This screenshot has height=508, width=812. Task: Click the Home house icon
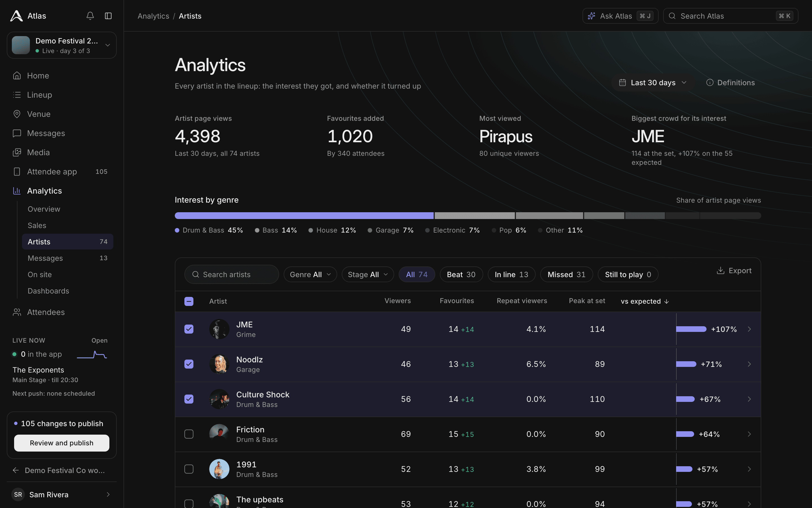click(17, 76)
